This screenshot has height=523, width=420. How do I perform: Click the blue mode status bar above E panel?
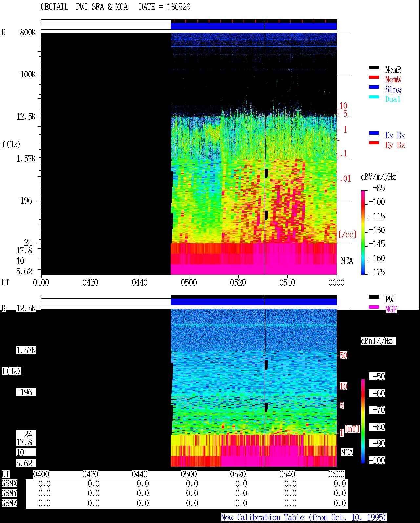point(254,26)
